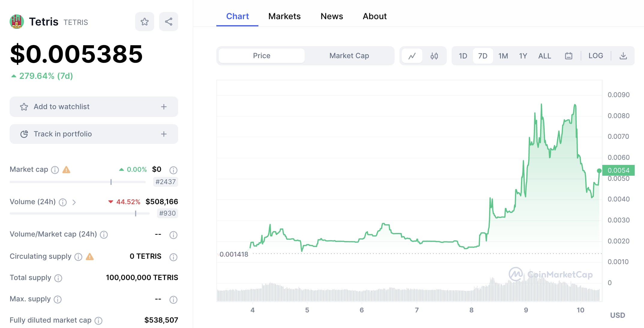Click the Market cap rank slider bar
Image resolution: width=644 pixels, height=328 pixels.
77,182
